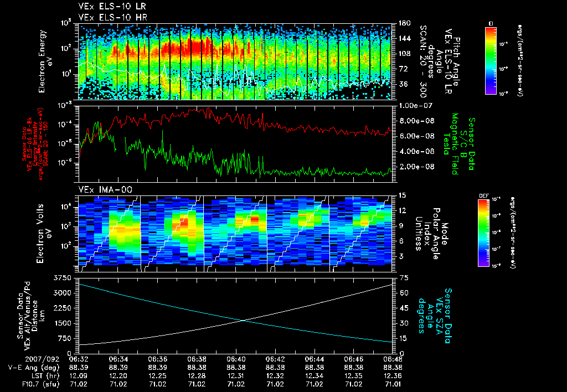Click the 'V-E Ang (deg)' row label
The height and width of the screenshot is (392, 567).
34,368
